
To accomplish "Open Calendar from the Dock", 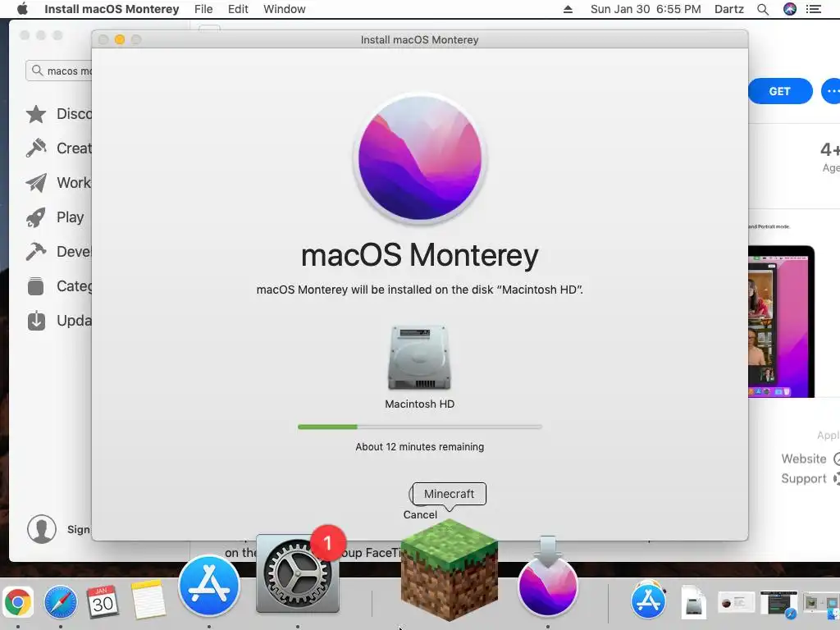I will [x=103, y=602].
